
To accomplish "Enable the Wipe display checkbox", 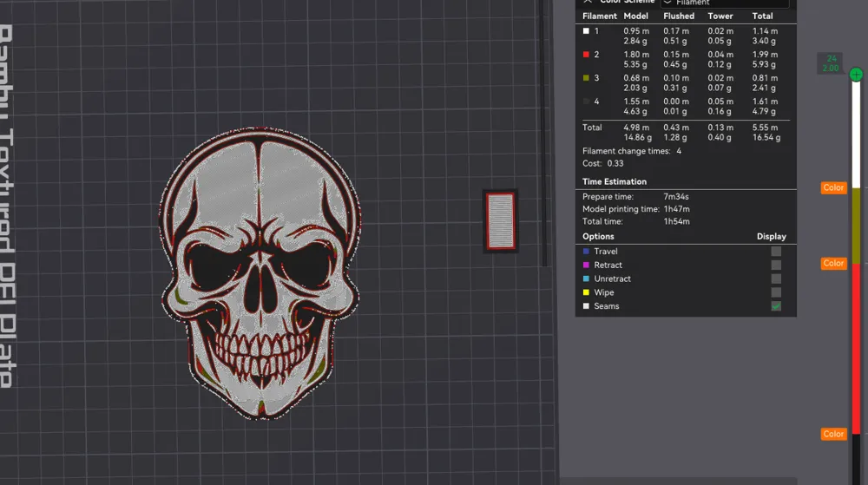I will [776, 292].
